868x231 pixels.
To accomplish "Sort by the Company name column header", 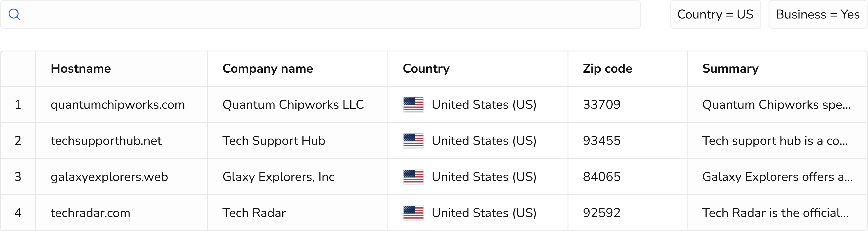I will [x=268, y=69].
